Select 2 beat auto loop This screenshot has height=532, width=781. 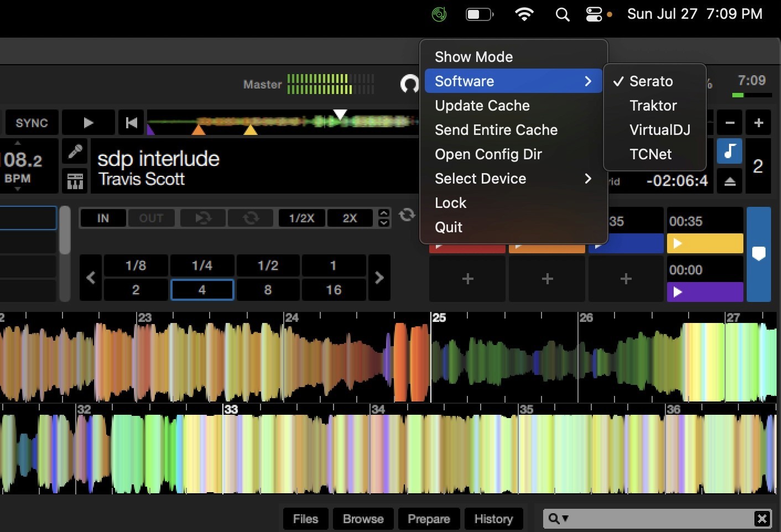136,290
